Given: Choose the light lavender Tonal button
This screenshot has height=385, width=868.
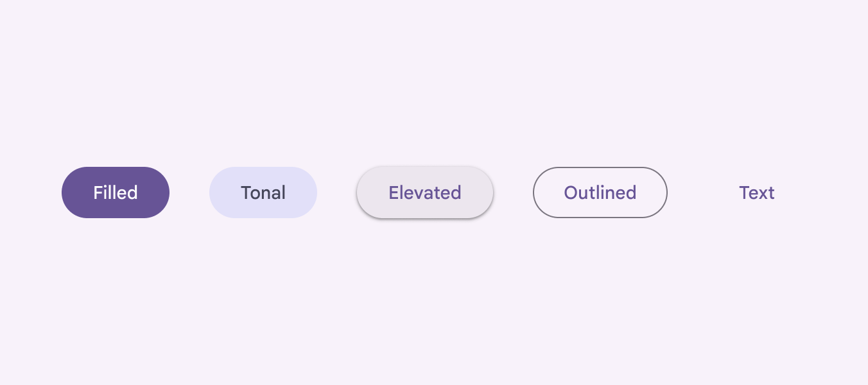Looking at the screenshot, I should pyautogui.click(x=263, y=193).
